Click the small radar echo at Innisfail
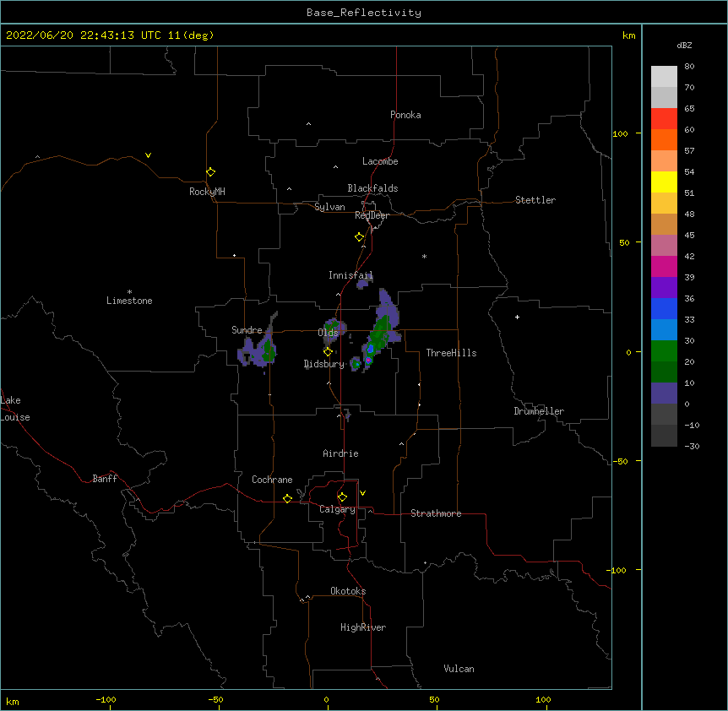 pyautogui.click(x=364, y=282)
